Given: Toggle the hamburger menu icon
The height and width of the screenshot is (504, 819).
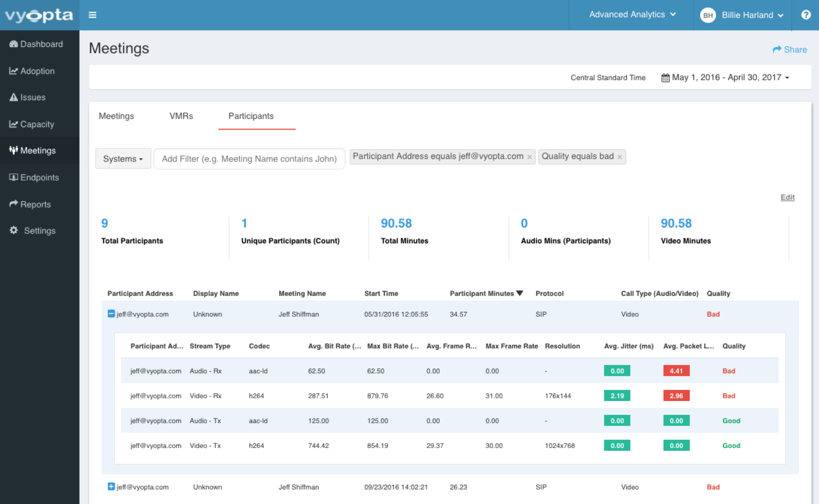Looking at the screenshot, I should click(x=92, y=15).
